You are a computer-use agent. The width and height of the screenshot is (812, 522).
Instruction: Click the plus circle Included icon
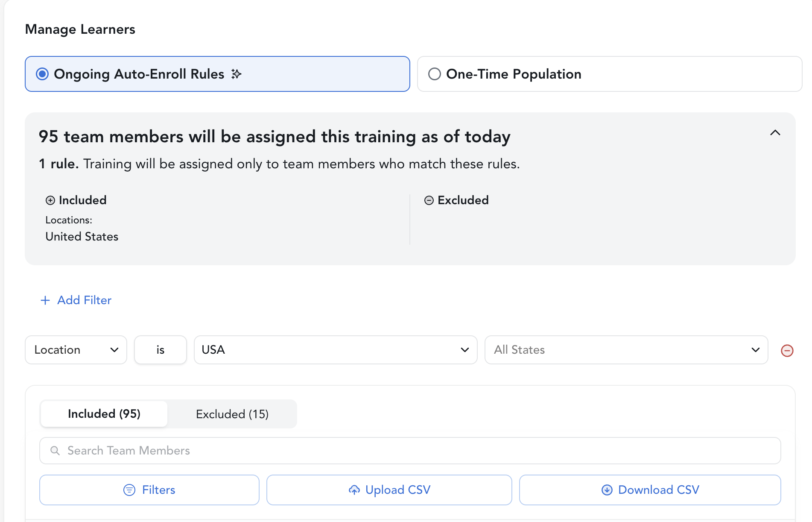[50, 200]
